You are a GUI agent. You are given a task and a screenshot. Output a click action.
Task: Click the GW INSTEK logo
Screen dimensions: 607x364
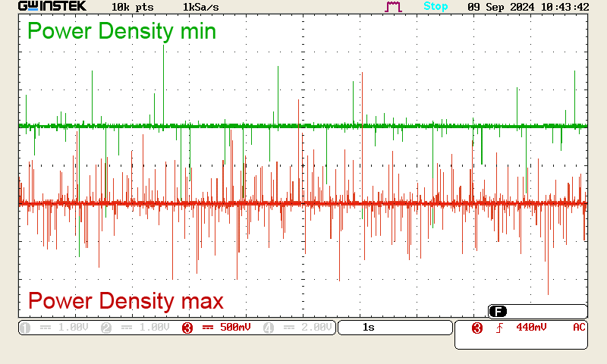point(52,6)
